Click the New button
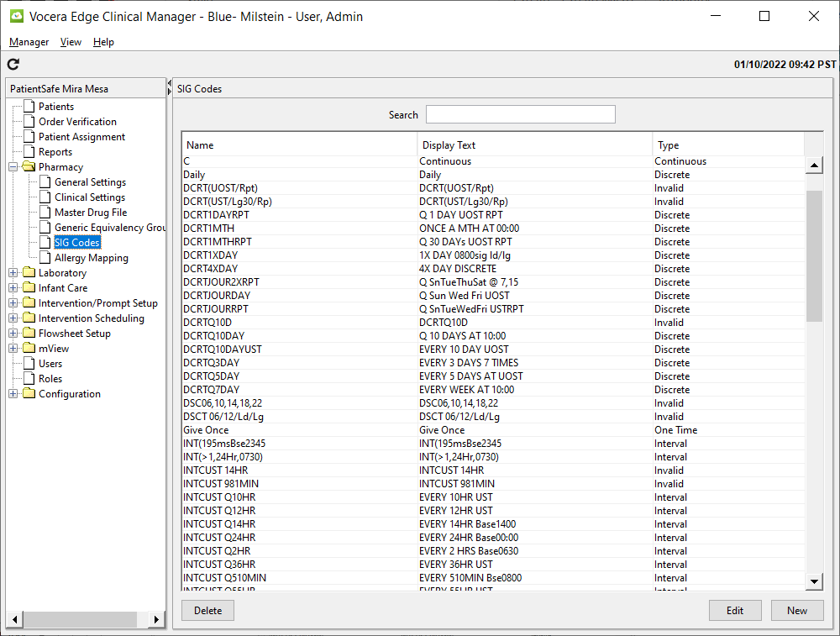The height and width of the screenshot is (636, 840). pos(796,611)
